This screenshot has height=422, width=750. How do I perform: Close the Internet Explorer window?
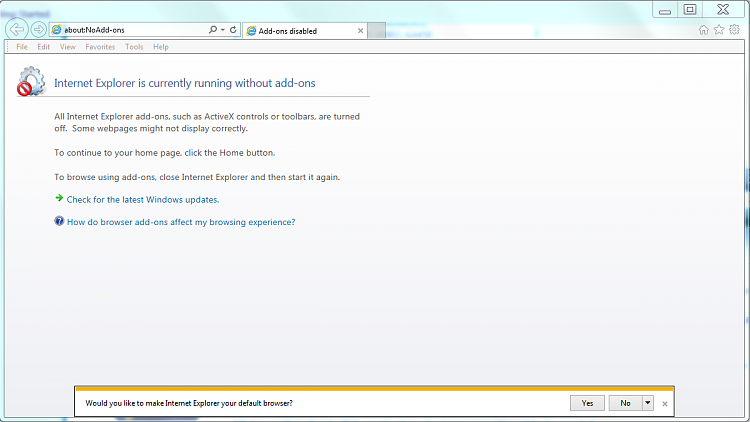723,10
